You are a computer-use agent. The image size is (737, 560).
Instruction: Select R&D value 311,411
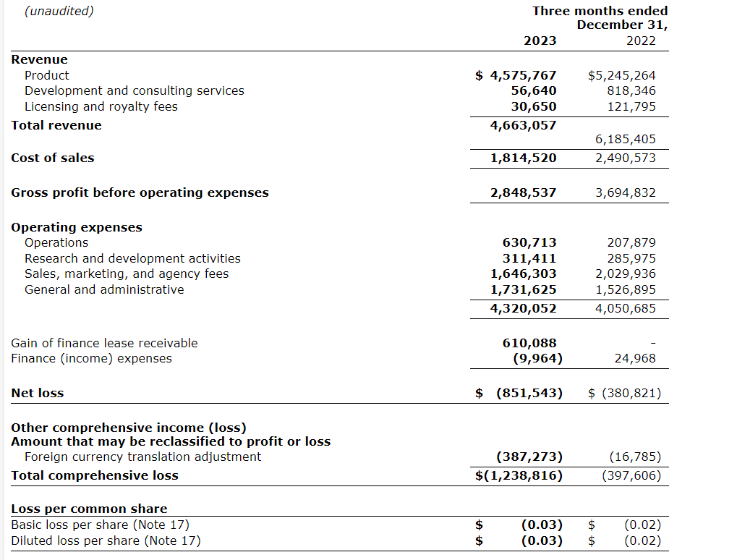pyautogui.click(x=529, y=258)
